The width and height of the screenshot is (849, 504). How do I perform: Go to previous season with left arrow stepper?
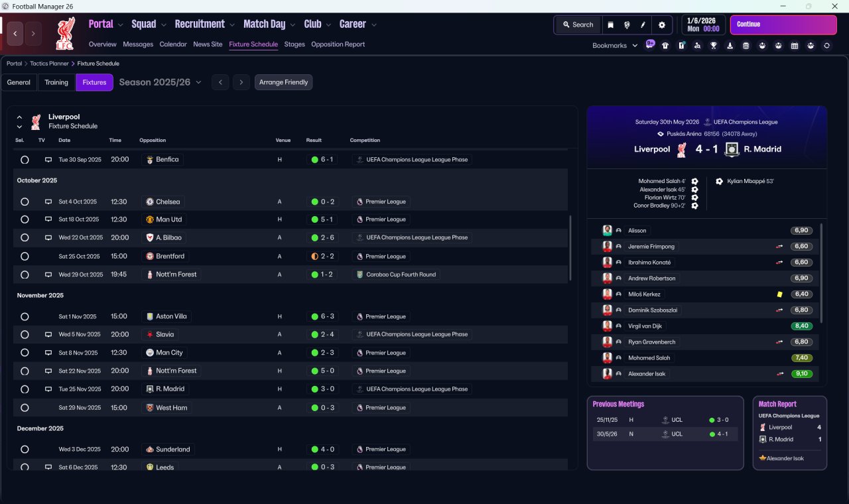point(220,82)
